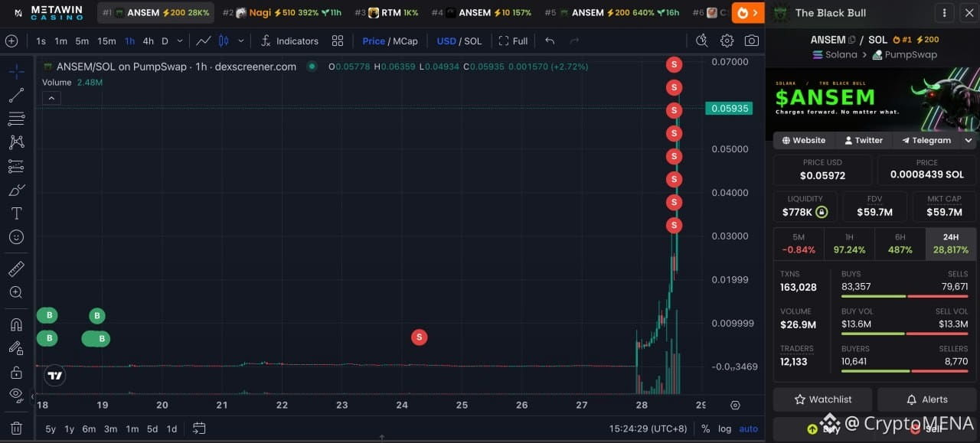Open the indicator templates grid

[338, 41]
